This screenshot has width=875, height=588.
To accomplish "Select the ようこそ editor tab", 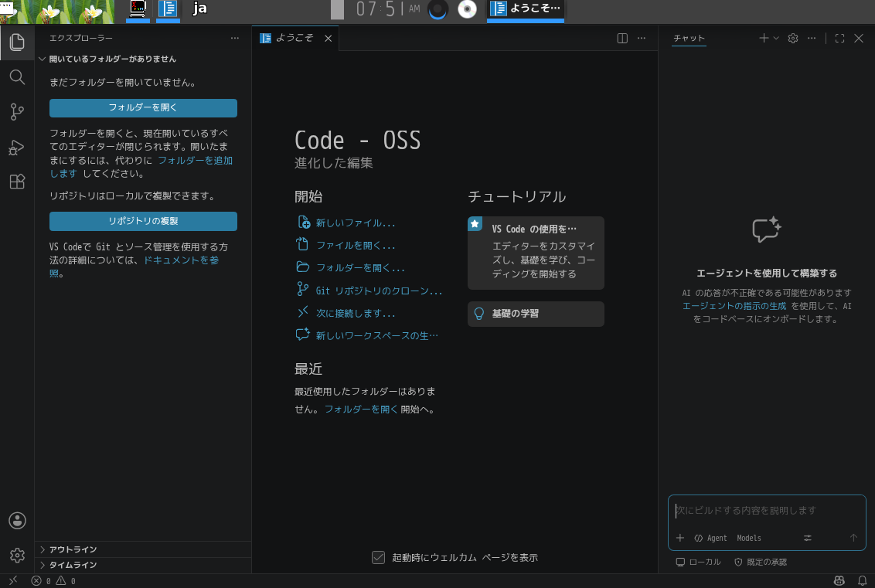I will [x=295, y=38].
